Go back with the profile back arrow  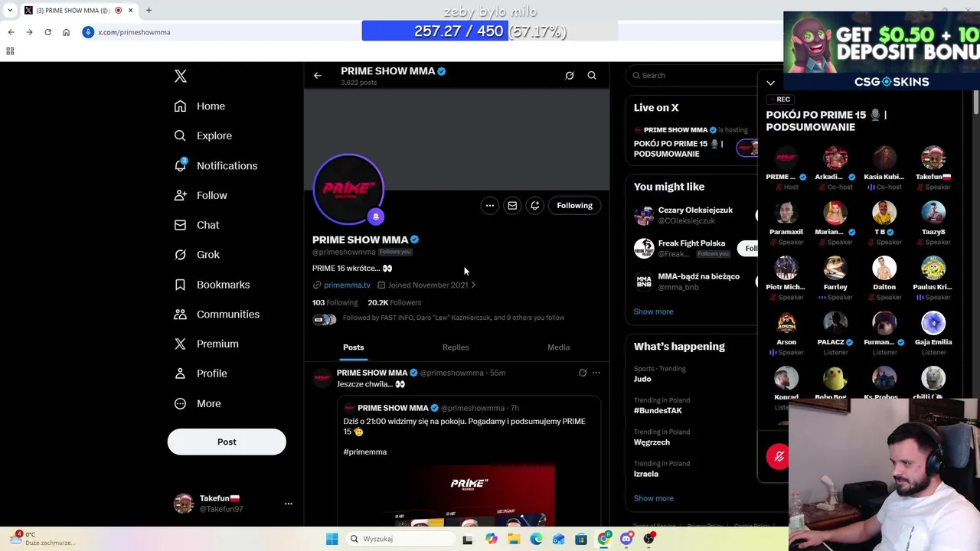pyautogui.click(x=318, y=76)
